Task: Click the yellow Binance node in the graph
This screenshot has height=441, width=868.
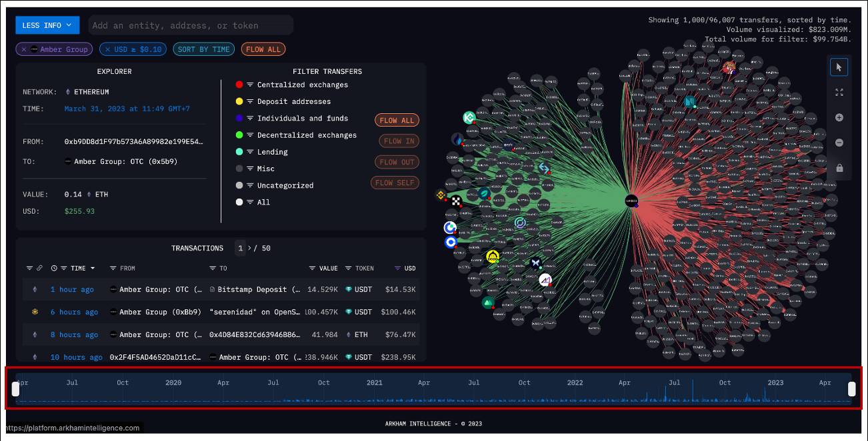Action: click(x=441, y=195)
